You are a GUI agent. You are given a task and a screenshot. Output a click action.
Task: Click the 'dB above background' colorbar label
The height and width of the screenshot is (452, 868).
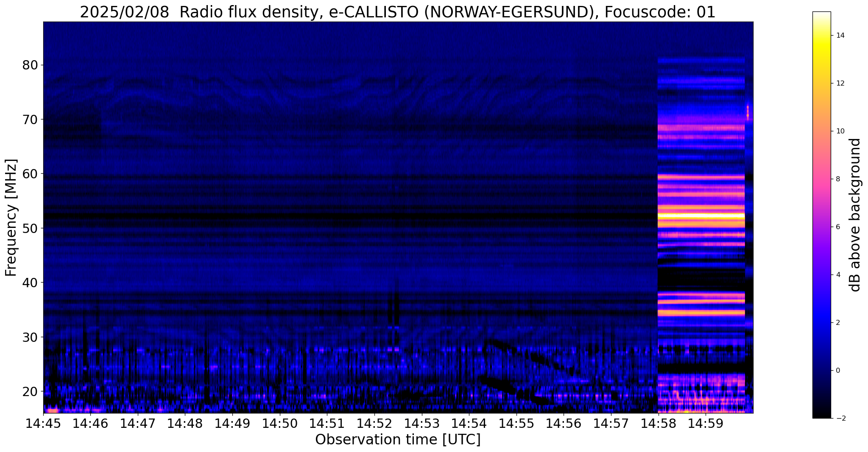tap(855, 215)
